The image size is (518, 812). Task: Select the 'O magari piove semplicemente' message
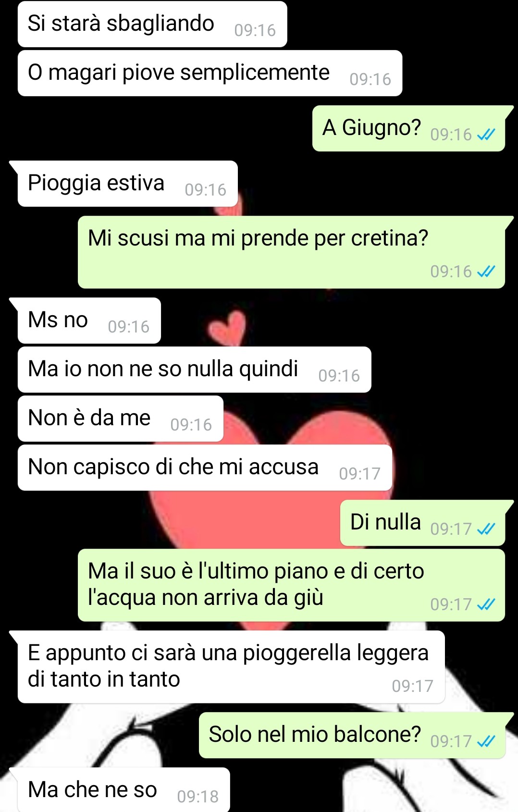(210, 73)
